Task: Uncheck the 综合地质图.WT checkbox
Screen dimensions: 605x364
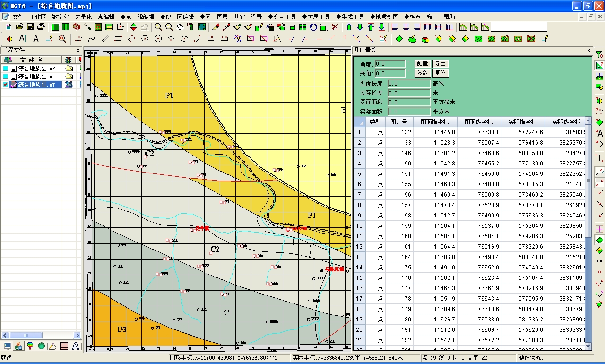Action: click(x=5, y=84)
